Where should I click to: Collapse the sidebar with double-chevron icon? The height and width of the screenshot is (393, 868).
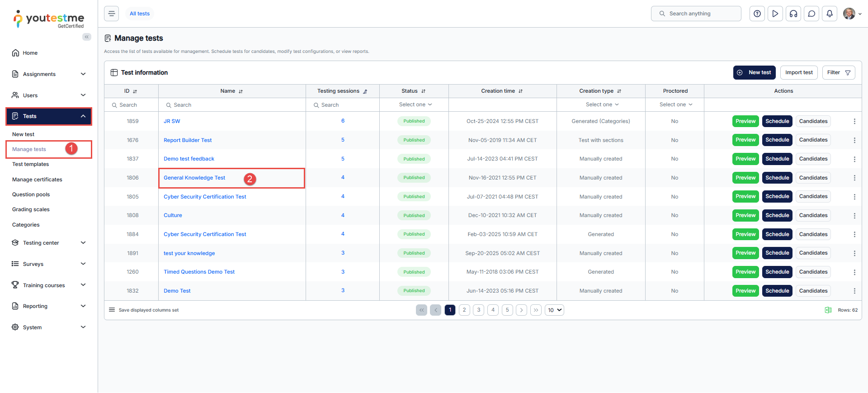tap(86, 37)
